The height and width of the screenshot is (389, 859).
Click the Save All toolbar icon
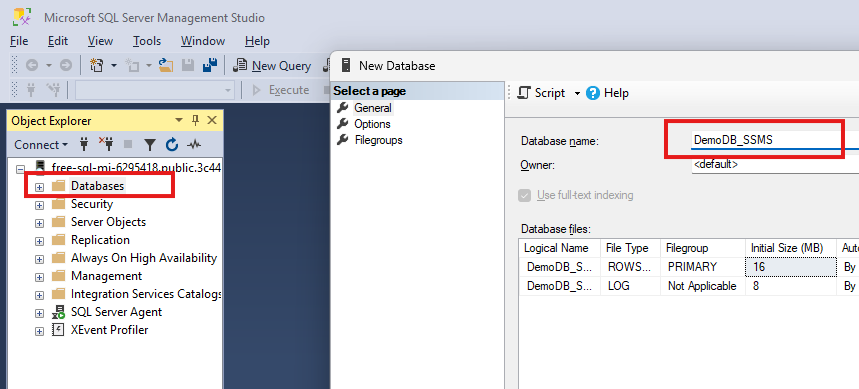click(x=210, y=66)
